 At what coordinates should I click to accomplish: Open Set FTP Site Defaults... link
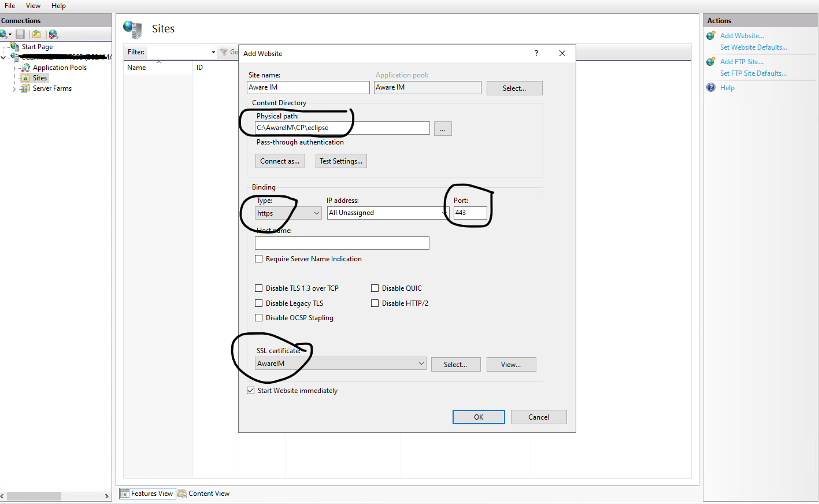(x=753, y=73)
